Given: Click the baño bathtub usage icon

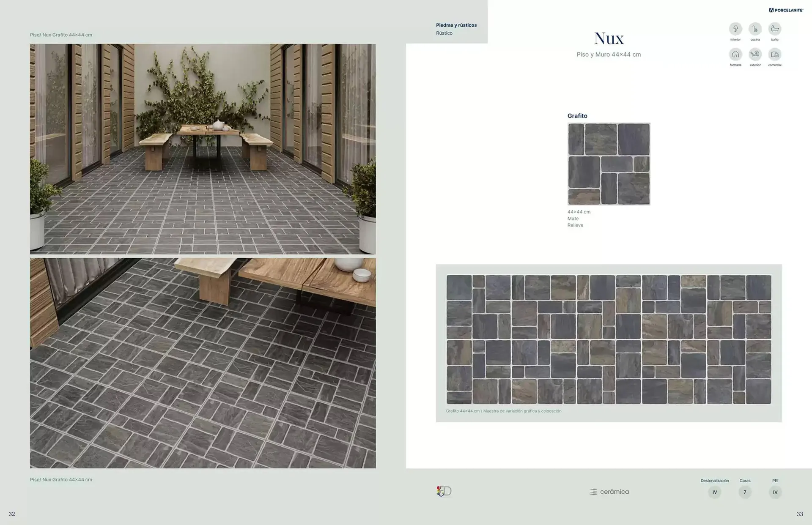Looking at the screenshot, I should [774, 29].
